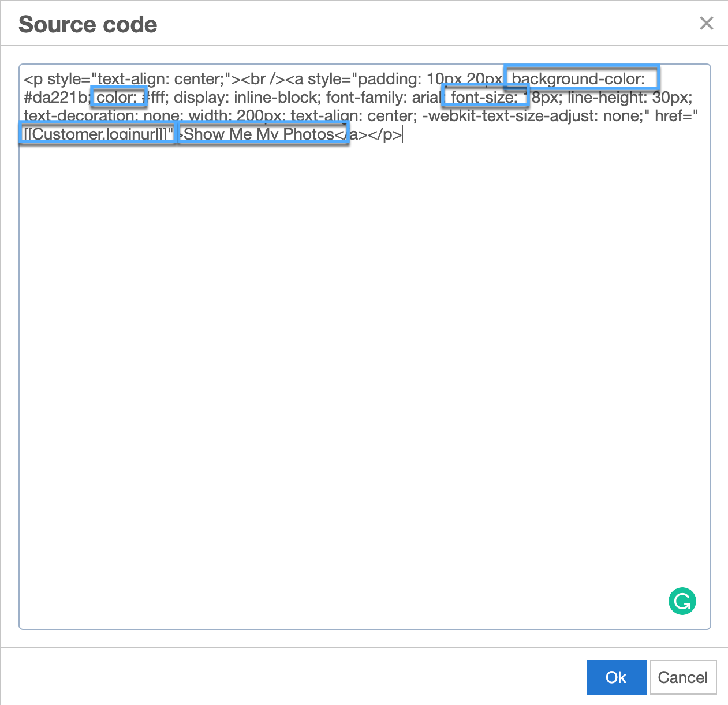Screen dimensions: 728x705
Task: Click the "display: inline-block" text
Action: click(245, 97)
